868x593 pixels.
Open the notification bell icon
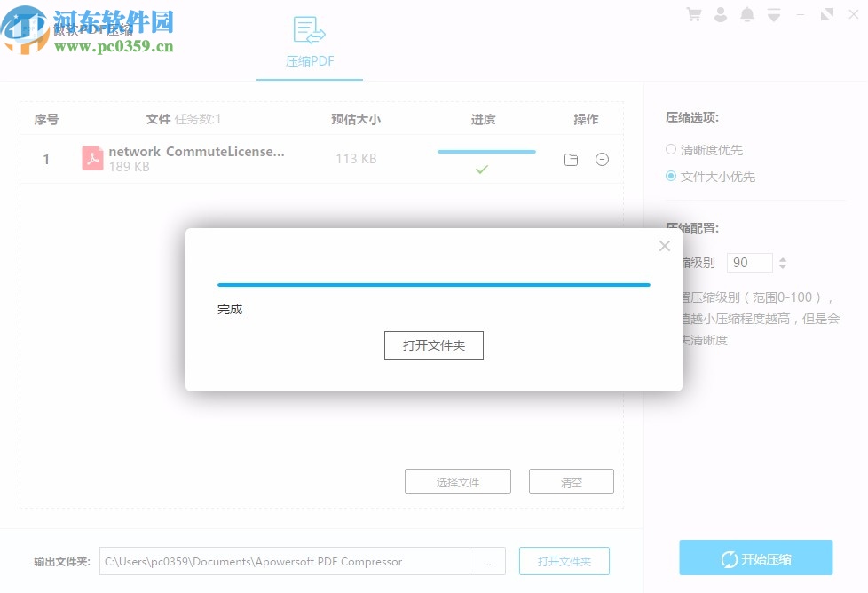tap(746, 14)
